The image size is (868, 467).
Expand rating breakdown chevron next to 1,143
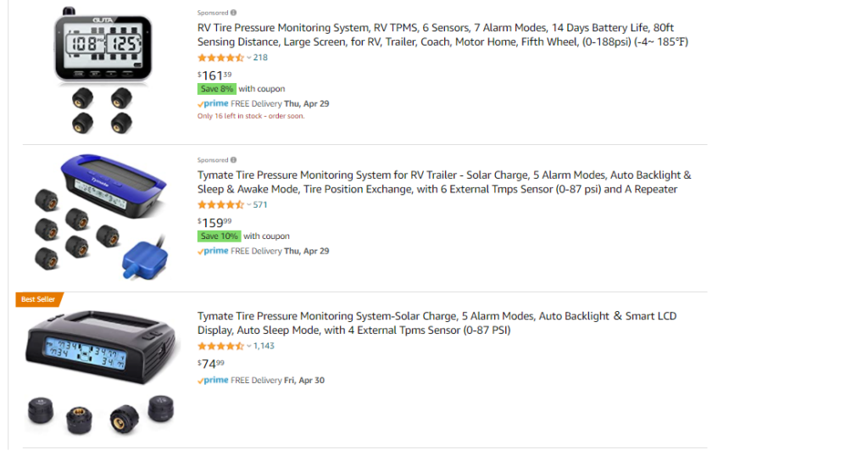249,346
